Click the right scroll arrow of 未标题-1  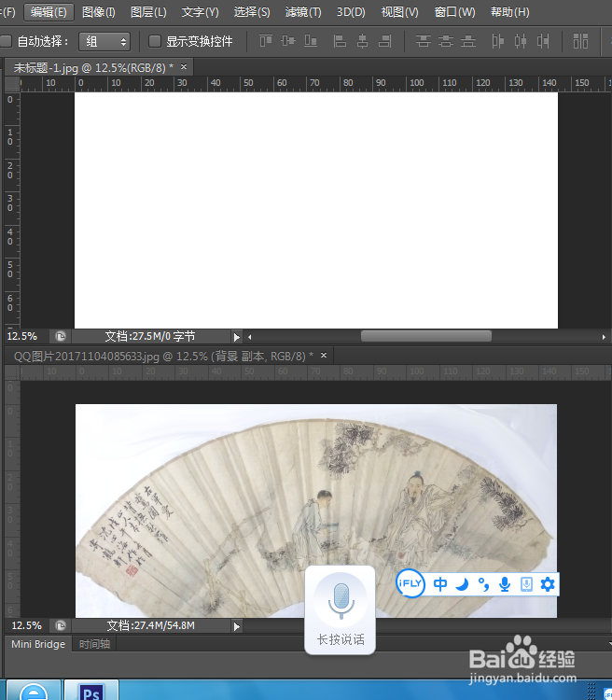pos(604,337)
